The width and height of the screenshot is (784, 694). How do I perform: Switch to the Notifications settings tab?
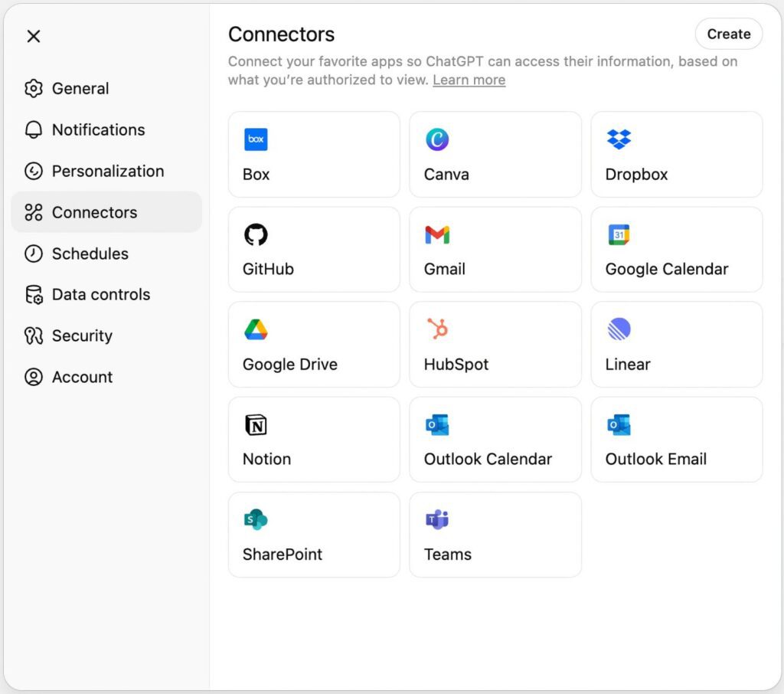[98, 129]
